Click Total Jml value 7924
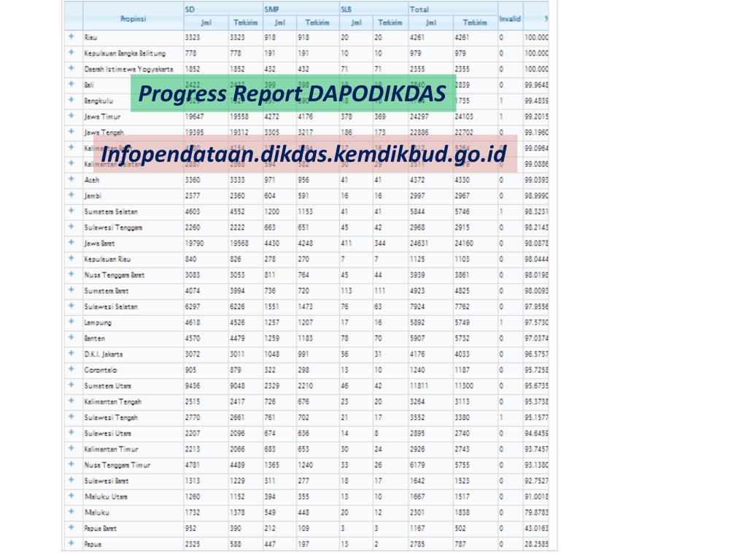The image size is (747, 560). [x=417, y=307]
